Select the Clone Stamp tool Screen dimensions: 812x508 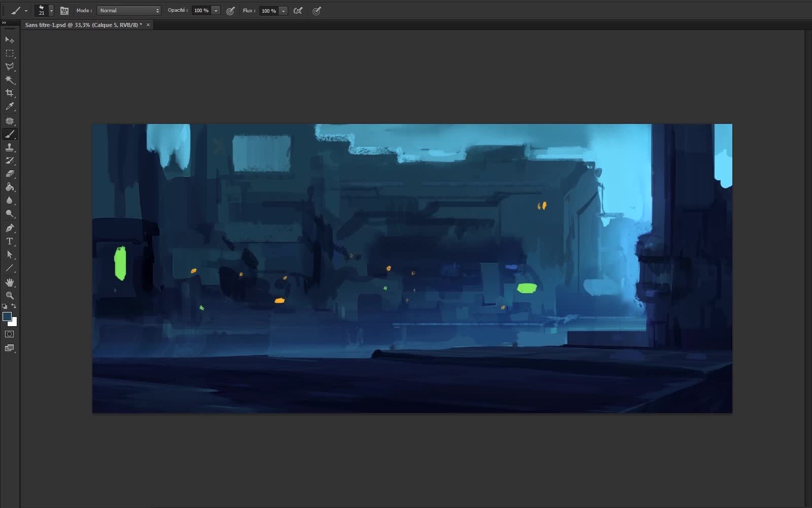10,147
